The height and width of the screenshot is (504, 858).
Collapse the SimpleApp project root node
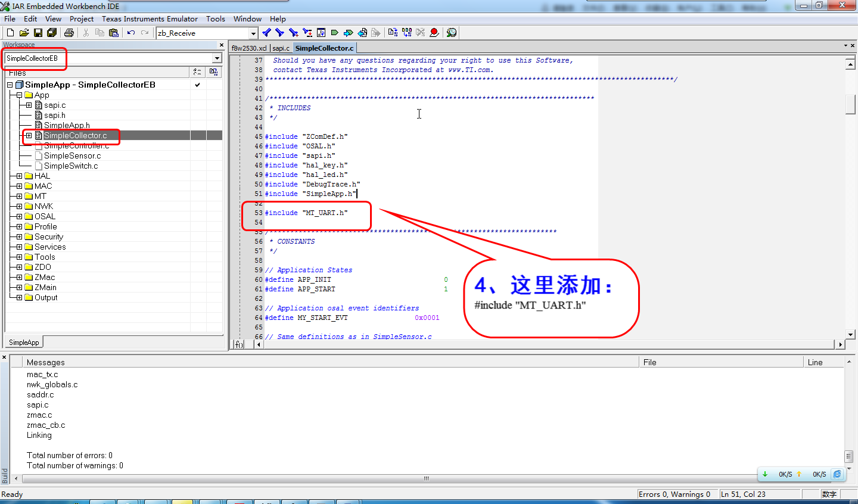click(10, 85)
